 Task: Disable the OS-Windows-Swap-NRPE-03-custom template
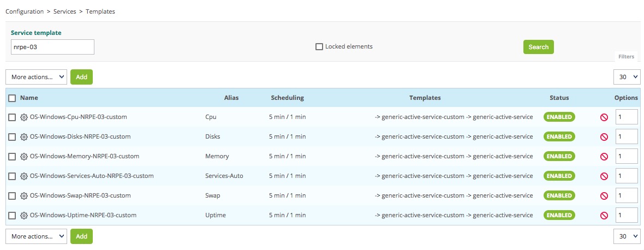pyautogui.click(x=604, y=195)
